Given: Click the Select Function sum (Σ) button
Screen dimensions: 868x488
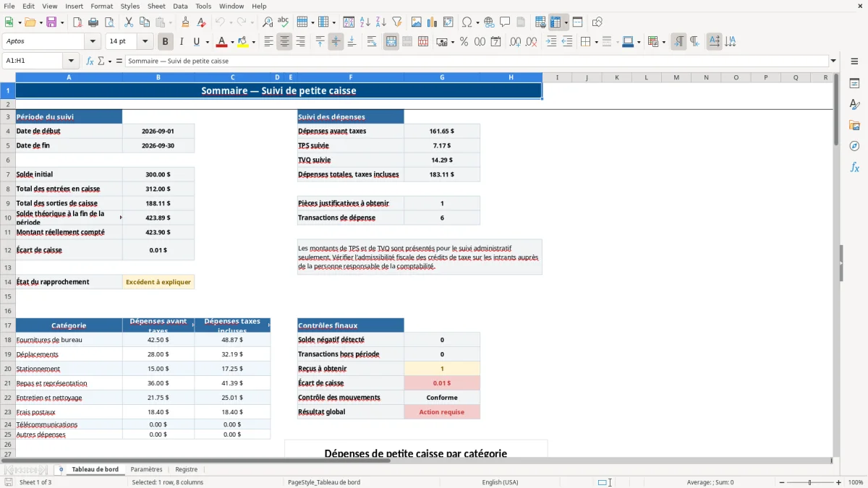Looking at the screenshot, I should tap(101, 61).
